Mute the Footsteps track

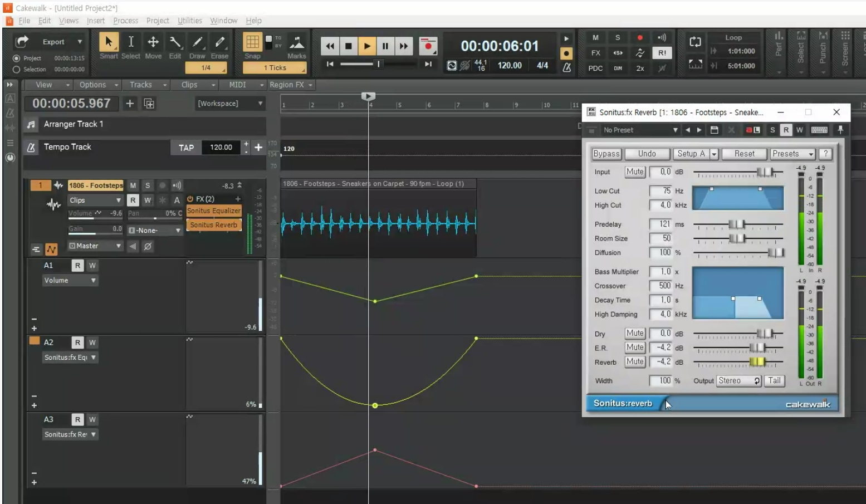click(x=133, y=185)
